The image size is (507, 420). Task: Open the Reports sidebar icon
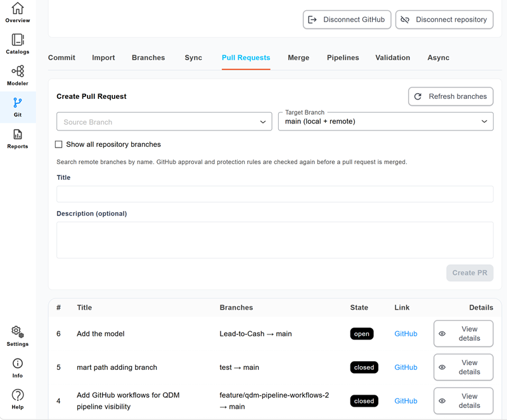tap(18, 134)
